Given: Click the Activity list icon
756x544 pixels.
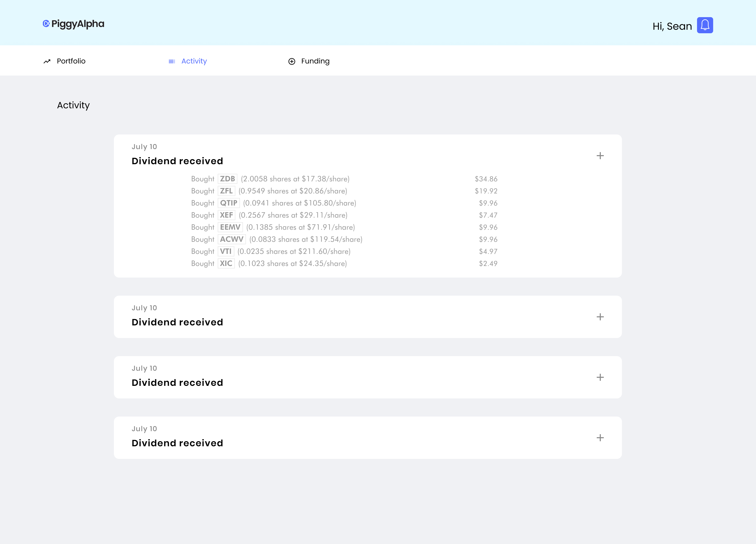Looking at the screenshot, I should pos(172,61).
